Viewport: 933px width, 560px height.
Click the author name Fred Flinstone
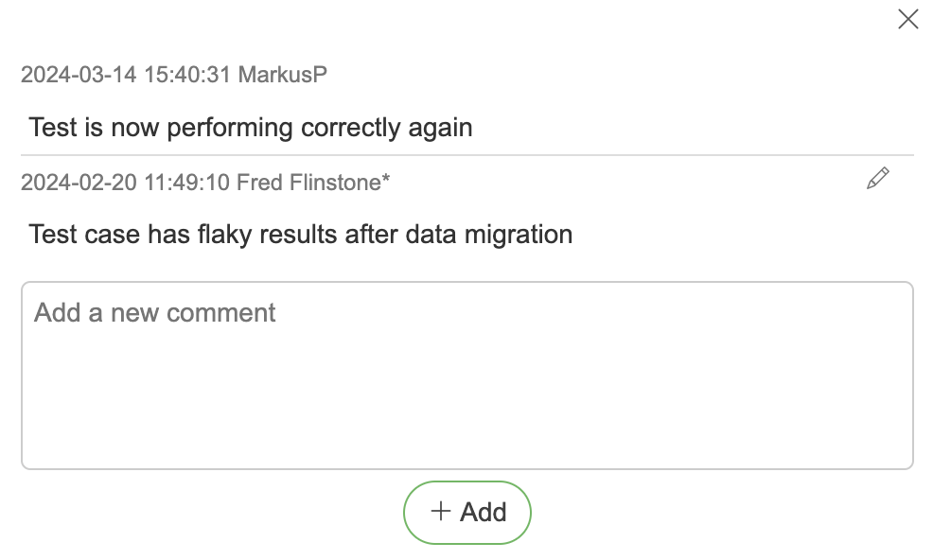pyautogui.click(x=308, y=183)
